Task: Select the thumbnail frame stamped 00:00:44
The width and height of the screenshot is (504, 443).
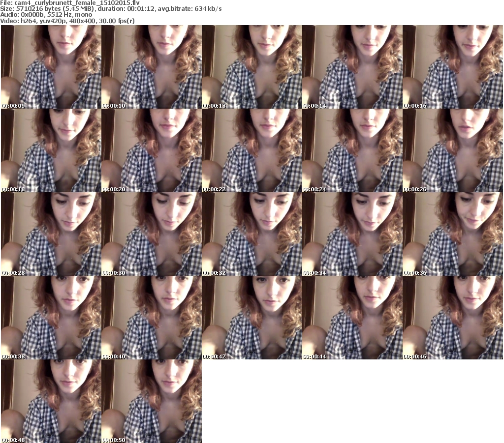Action: click(352, 318)
